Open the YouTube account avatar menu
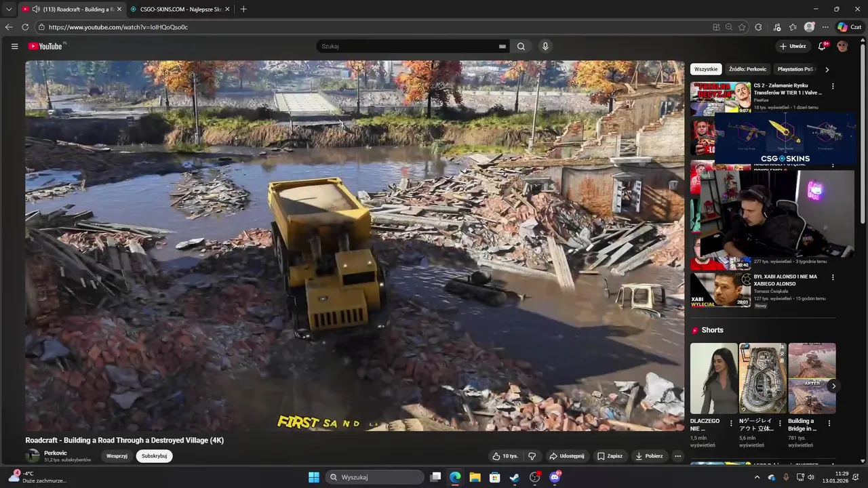 click(x=842, y=46)
